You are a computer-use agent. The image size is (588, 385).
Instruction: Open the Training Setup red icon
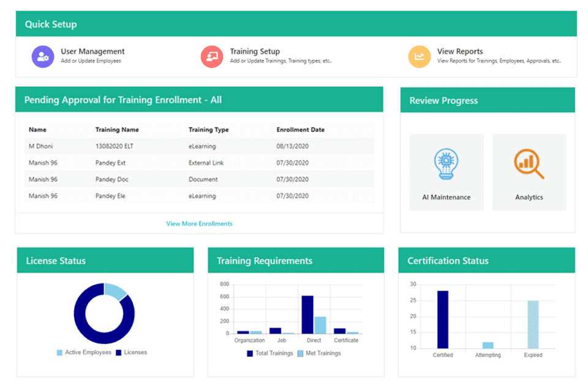click(x=212, y=56)
